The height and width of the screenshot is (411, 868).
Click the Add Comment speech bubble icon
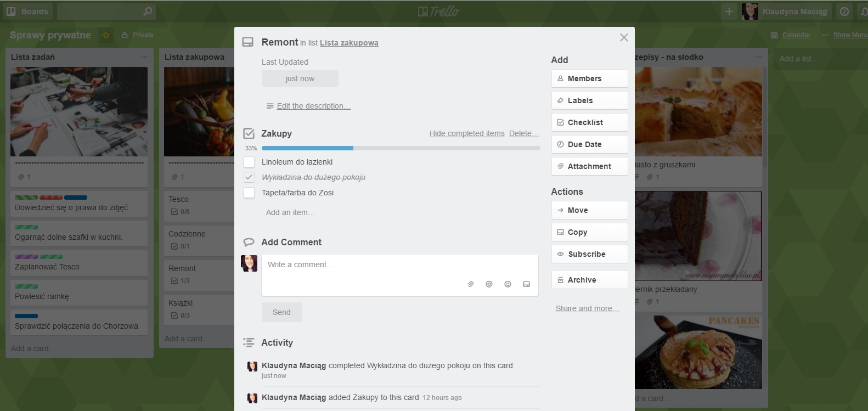[x=249, y=242]
